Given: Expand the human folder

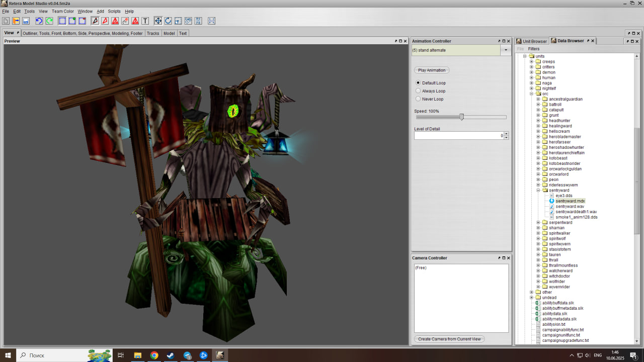Looking at the screenshot, I should [x=532, y=77].
